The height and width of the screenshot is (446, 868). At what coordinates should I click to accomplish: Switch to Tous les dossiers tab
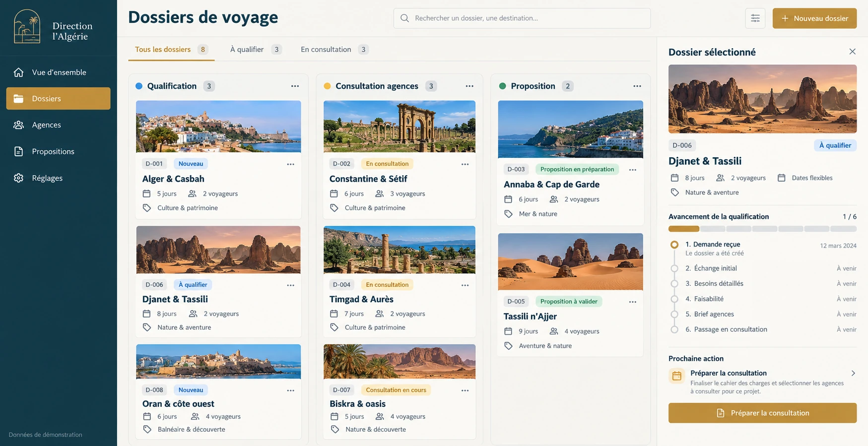coord(171,50)
